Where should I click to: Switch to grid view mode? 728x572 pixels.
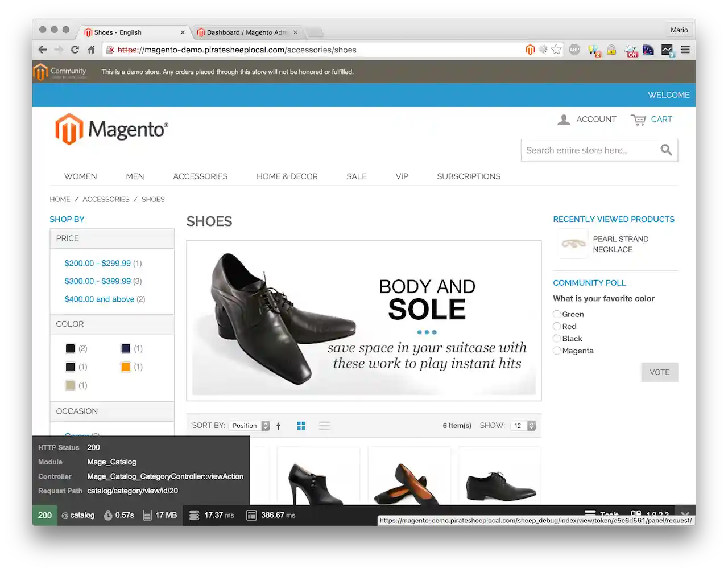301,426
